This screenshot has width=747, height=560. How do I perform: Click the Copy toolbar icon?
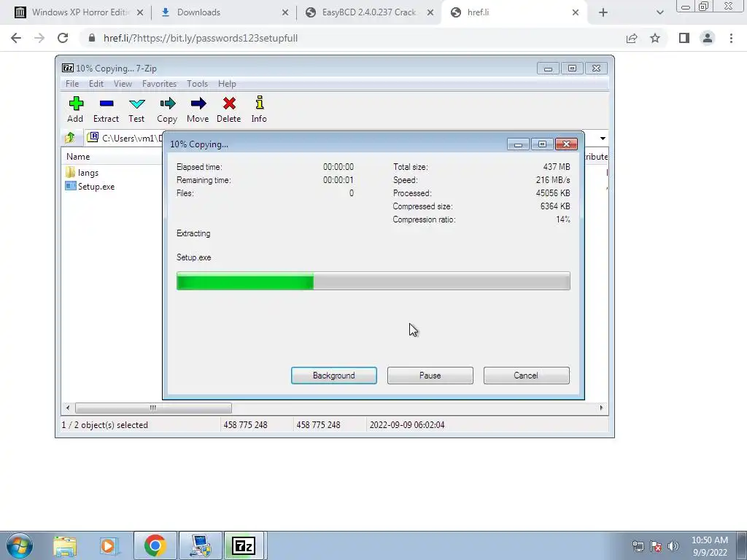coord(167,109)
